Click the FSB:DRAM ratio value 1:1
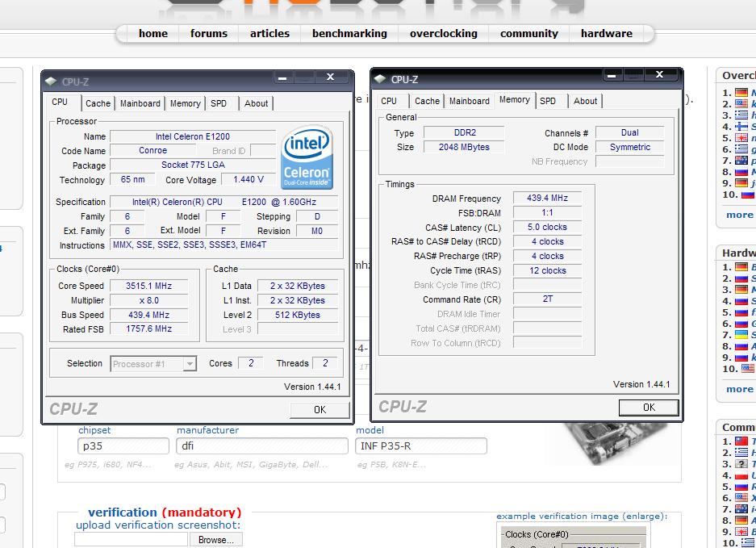Screen dimensions: 756x548 tap(547, 212)
